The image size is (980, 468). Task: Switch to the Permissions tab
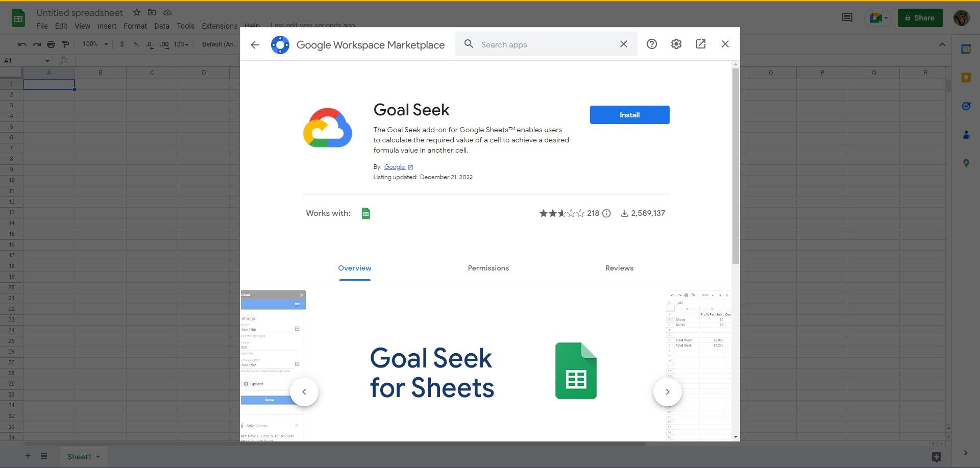(x=488, y=268)
